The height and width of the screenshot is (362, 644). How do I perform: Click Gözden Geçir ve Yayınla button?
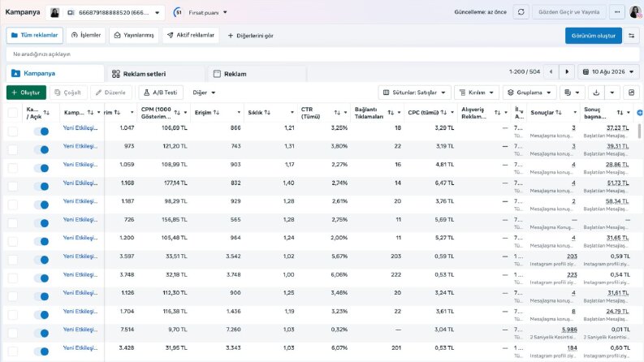tap(568, 12)
